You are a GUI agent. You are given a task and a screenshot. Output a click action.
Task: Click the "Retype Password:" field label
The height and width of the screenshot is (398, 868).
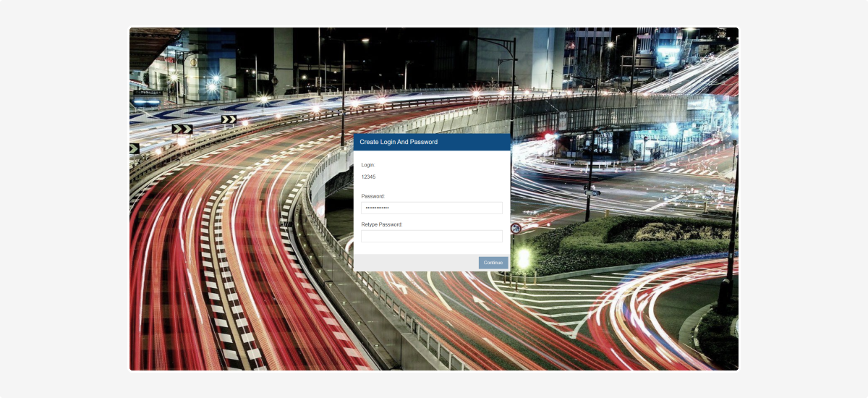(x=382, y=224)
